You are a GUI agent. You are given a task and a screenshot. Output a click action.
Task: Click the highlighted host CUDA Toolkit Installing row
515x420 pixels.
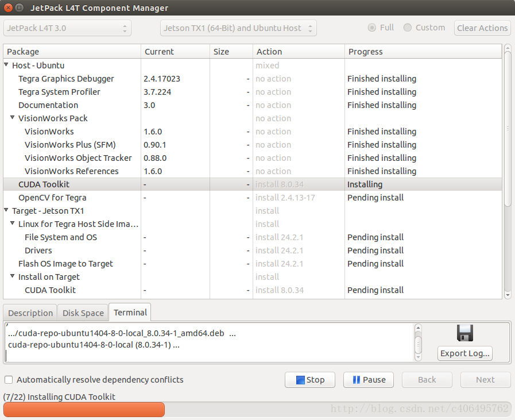click(253, 184)
